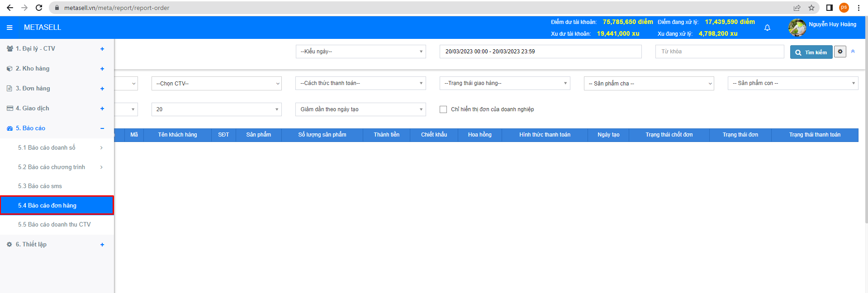Image resolution: width=868 pixels, height=293 pixels.
Task: Open the '--Chọn CTV--' dropdown
Action: (x=216, y=84)
